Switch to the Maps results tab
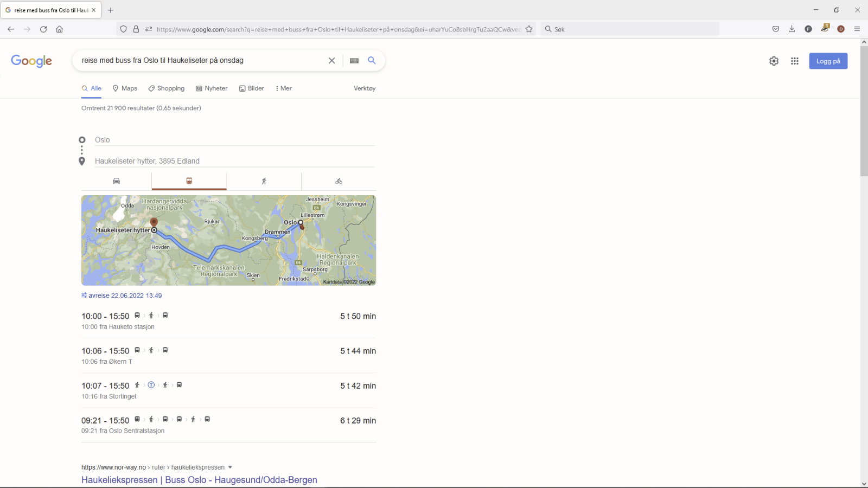The width and height of the screenshot is (868, 488). click(x=125, y=88)
